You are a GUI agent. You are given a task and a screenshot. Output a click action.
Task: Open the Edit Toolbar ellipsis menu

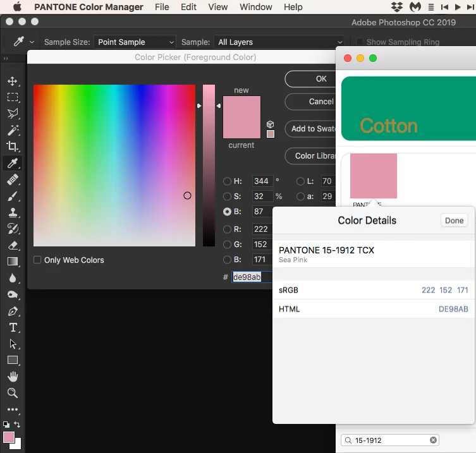point(13,409)
